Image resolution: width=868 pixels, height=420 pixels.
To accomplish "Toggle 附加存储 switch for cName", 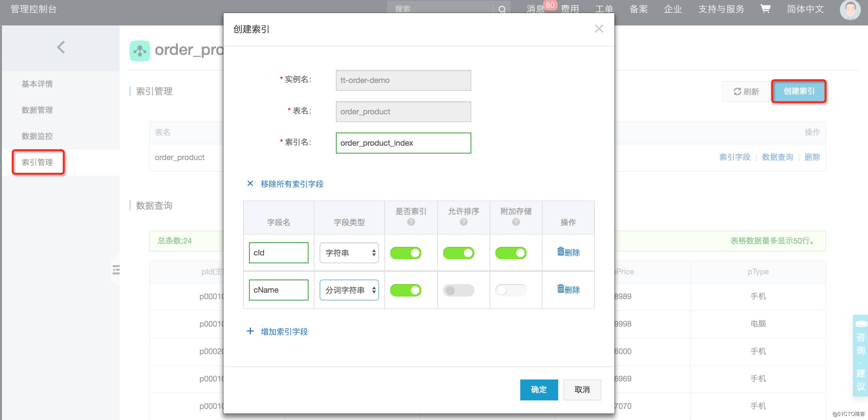I will (x=510, y=290).
